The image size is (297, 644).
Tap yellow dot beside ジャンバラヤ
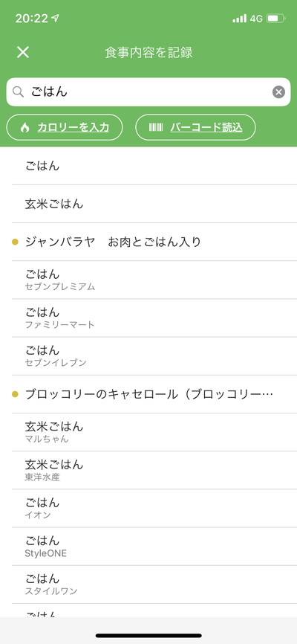[x=15, y=242]
